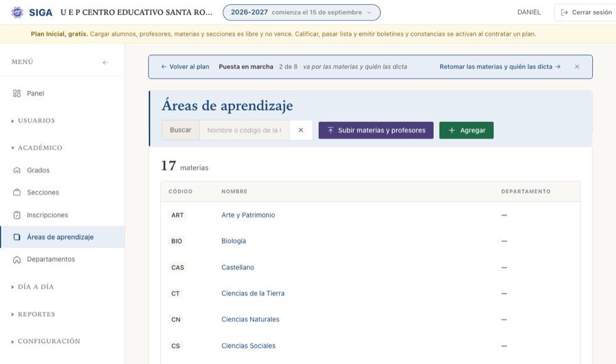Focus the Nombre o código search field
This screenshot has width=616, height=364.
click(245, 130)
